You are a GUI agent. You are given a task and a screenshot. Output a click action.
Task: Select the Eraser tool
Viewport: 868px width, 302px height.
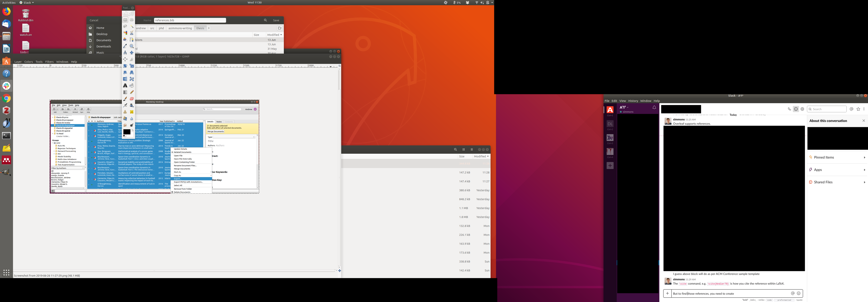[132, 99]
